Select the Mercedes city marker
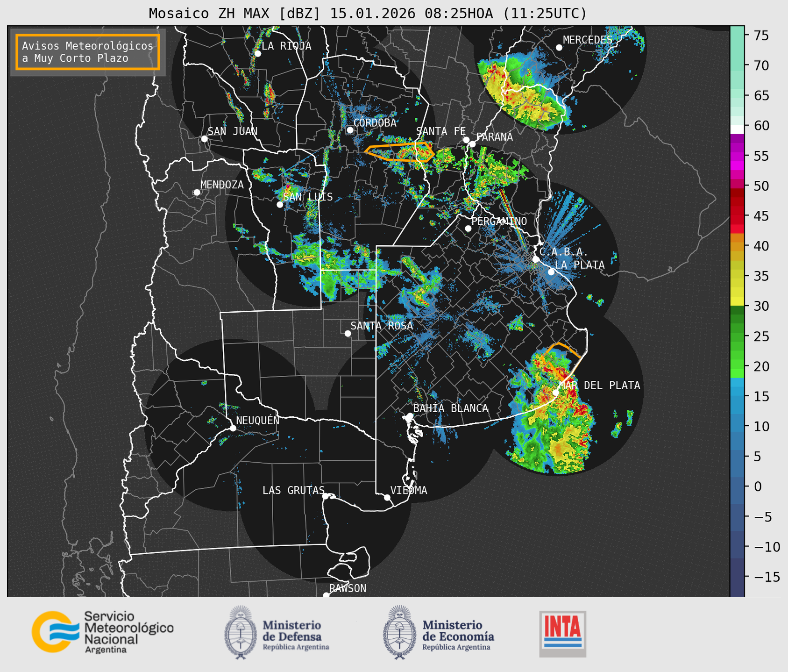 tap(559, 48)
